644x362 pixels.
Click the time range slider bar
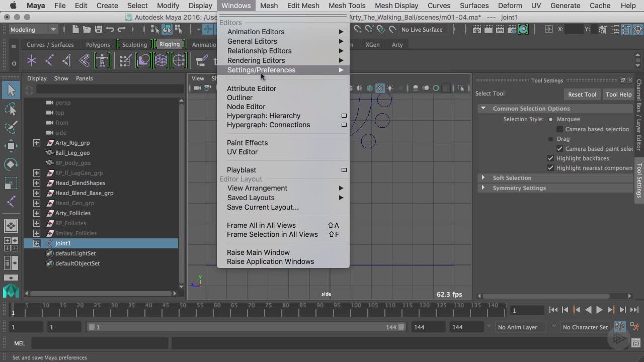coord(247,327)
